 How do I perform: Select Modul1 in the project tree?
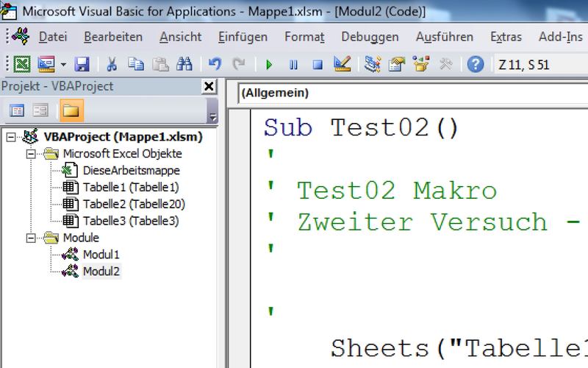[x=101, y=255]
